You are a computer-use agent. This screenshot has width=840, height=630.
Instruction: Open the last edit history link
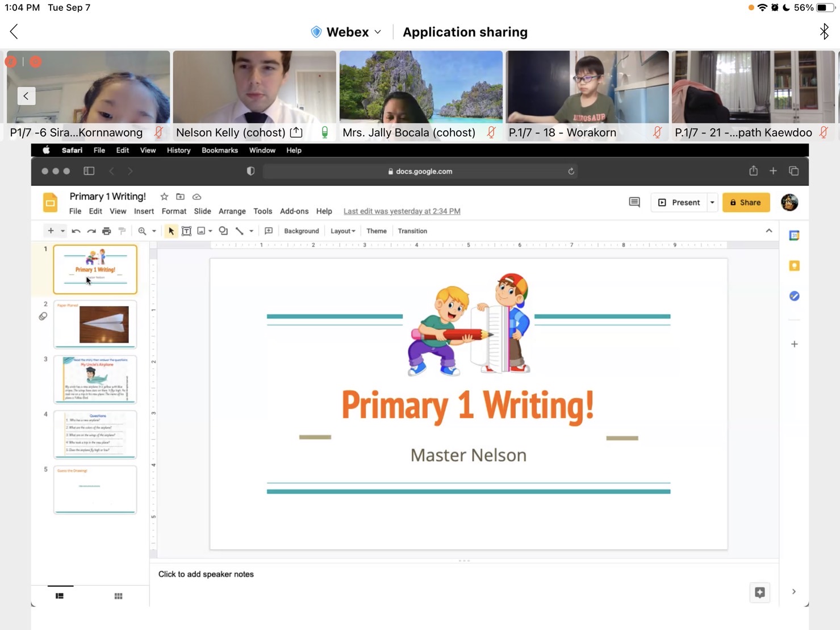[x=402, y=211]
